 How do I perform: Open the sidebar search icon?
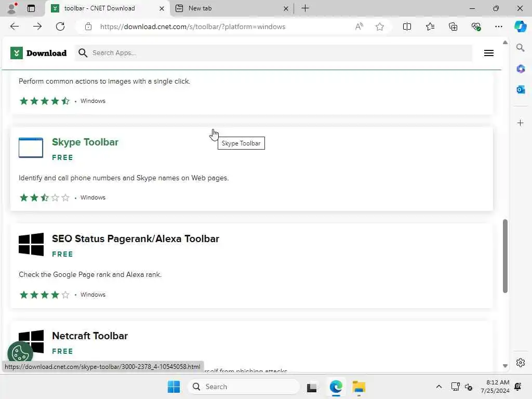pos(520,48)
